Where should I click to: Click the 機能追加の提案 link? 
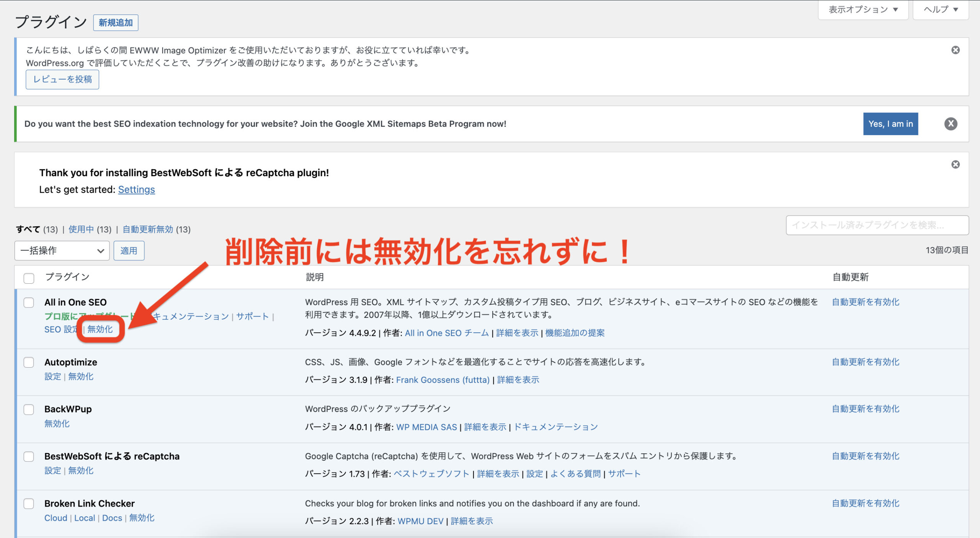(575, 333)
